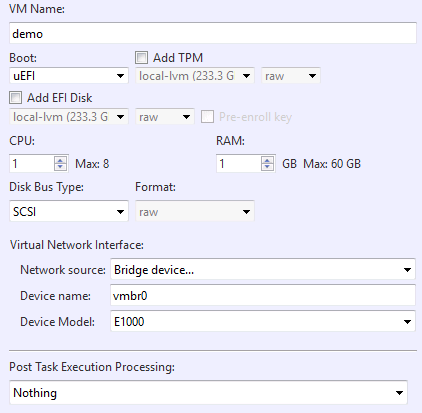Open the disk Format dropdown
The width and height of the screenshot is (422, 413).
tap(195, 211)
